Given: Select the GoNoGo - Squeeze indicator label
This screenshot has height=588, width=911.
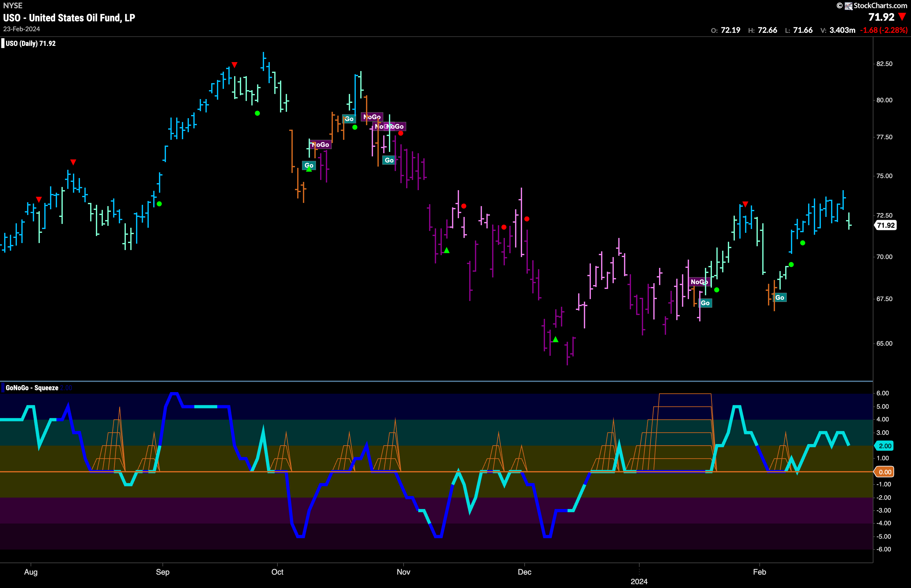Looking at the screenshot, I should 32,388.
